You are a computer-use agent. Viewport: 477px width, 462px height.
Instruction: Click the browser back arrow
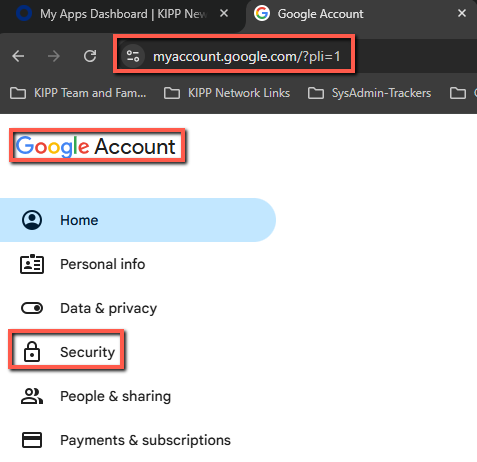click(x=18, y=56)
